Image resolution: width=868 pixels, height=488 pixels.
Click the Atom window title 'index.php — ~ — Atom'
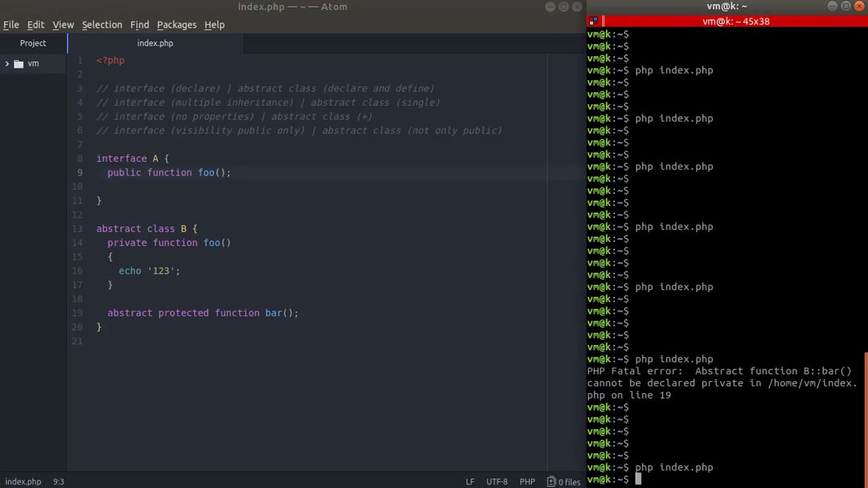292,7
